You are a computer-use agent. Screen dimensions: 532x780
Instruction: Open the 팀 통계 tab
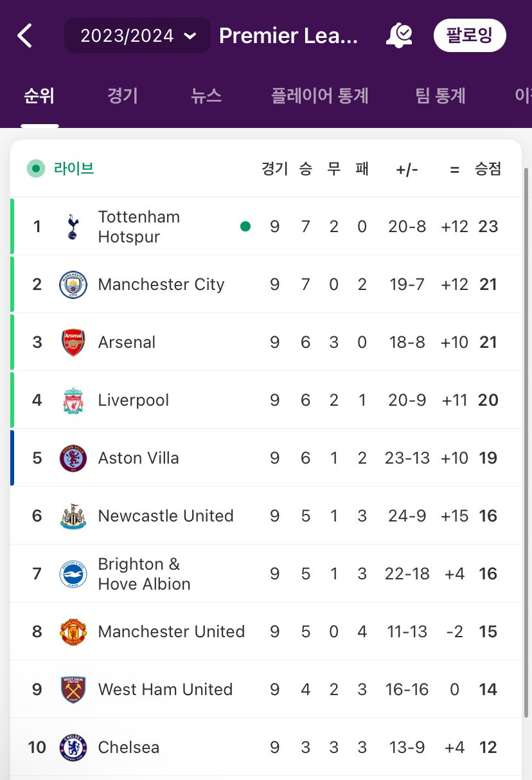point(441,96)
